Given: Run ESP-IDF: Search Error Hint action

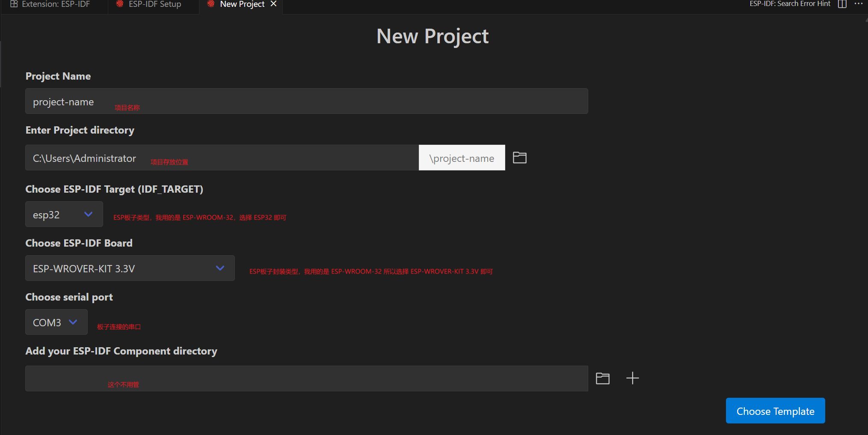Looking at the screenshot, I should point(789,4).
